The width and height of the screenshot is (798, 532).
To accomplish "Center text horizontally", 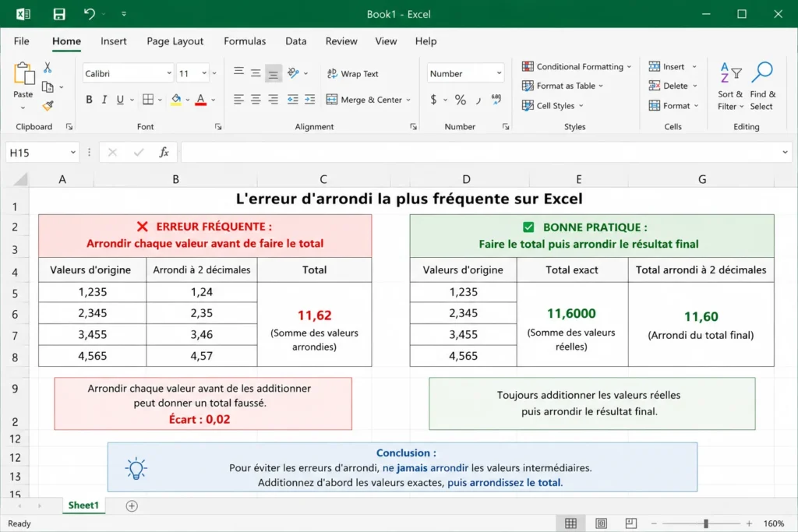I will (x=256, y=100).
